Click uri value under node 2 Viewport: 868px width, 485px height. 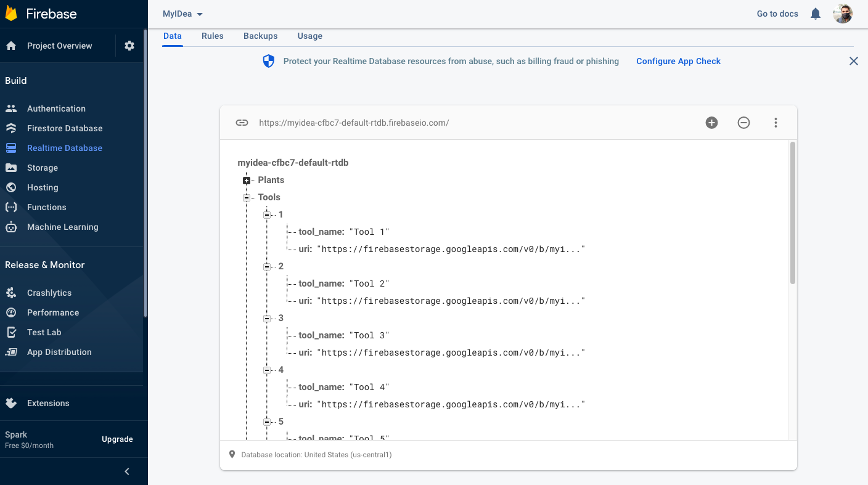coord(451,301)
